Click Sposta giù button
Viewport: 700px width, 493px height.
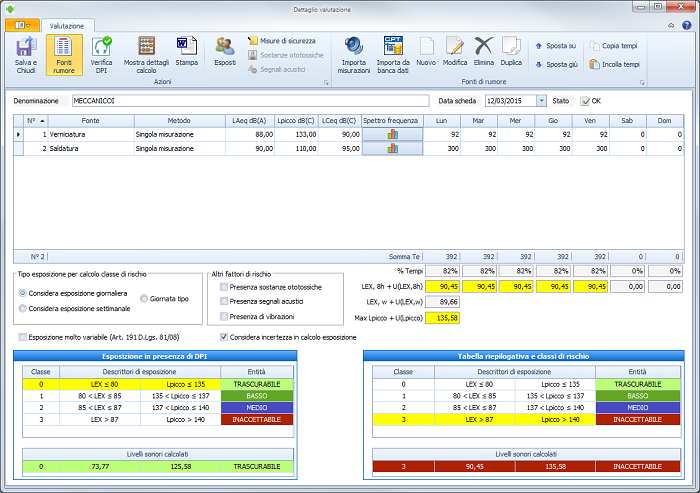coord(556,64)
